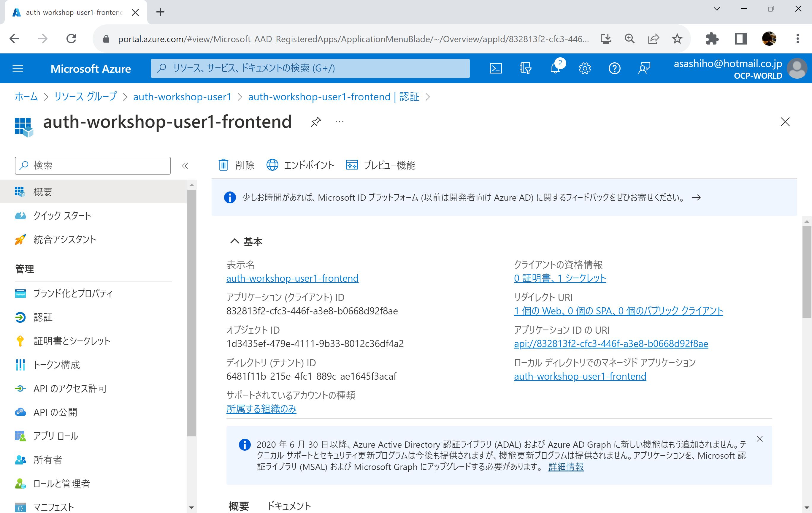Launch Cloud Shell from the top bar

[495, 68]
